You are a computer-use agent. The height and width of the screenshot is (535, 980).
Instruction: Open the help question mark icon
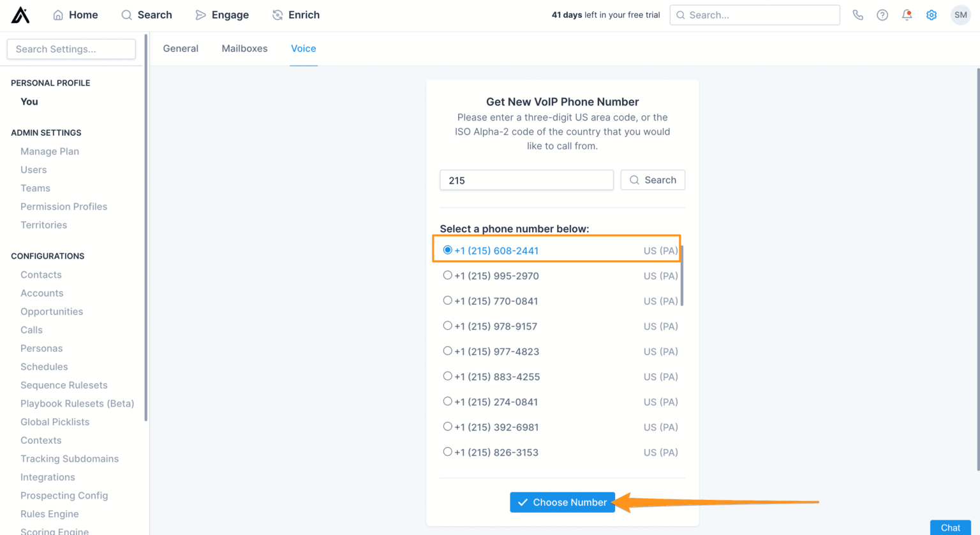point(882,15)
